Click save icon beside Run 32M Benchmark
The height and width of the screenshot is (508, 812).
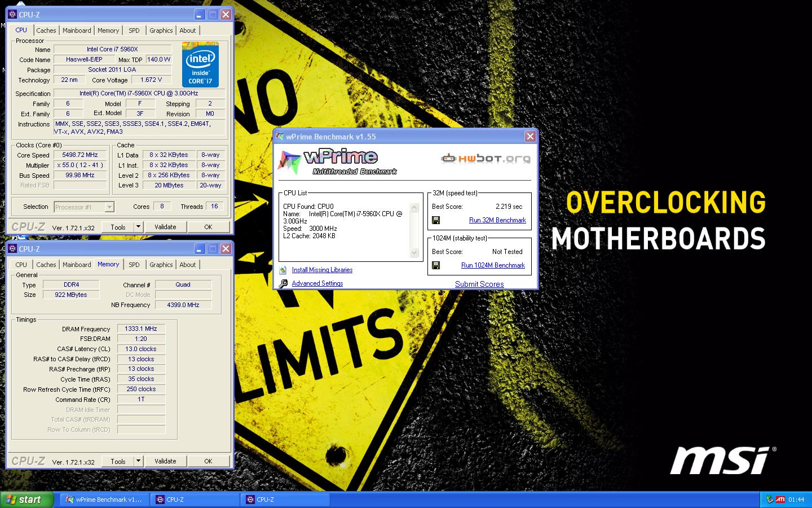pyautogui.click(x=436, y=220)
